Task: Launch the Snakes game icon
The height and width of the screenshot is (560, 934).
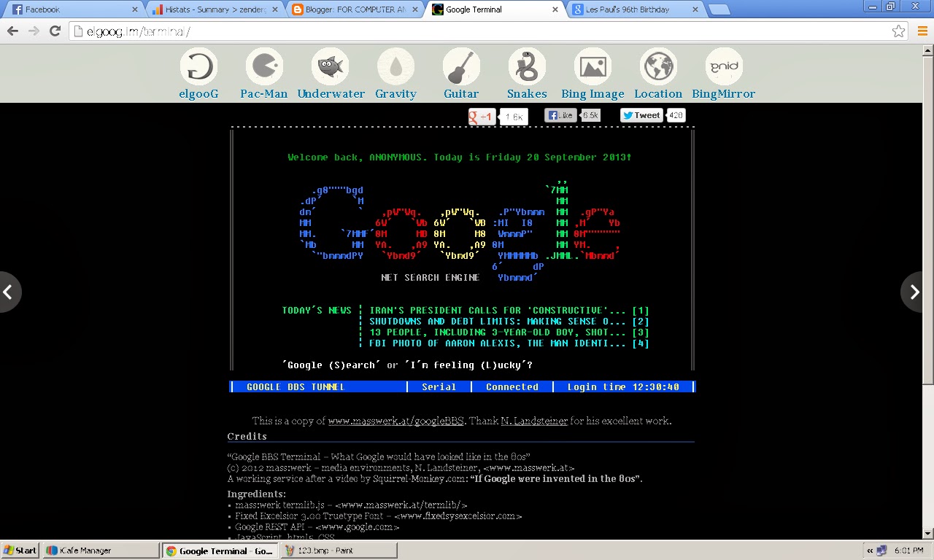Action: point(527,67)
